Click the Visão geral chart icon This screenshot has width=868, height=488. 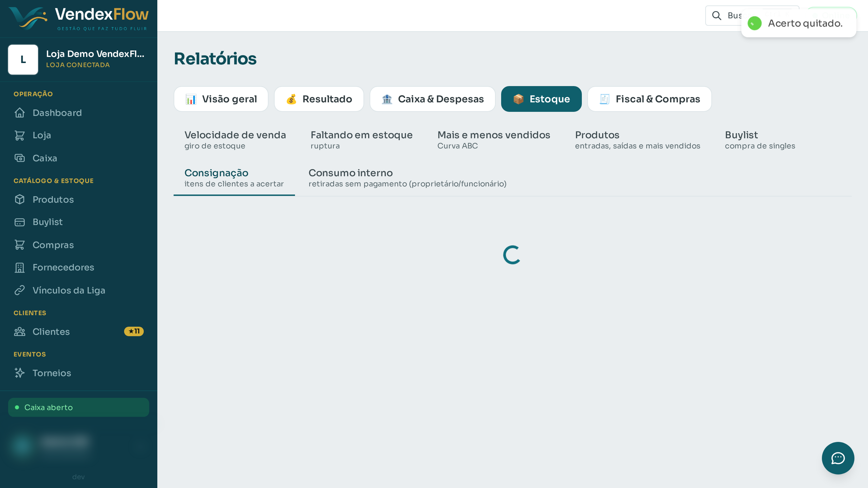(191, 99)
